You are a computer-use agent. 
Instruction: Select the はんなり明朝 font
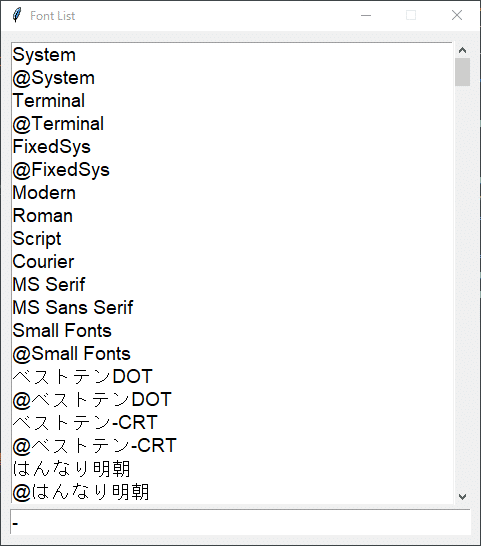point(232,468)
